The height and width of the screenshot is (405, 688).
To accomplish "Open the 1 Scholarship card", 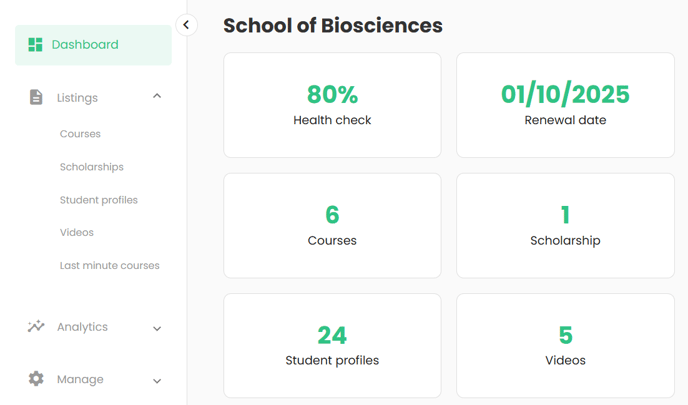I will coord(565,226).
